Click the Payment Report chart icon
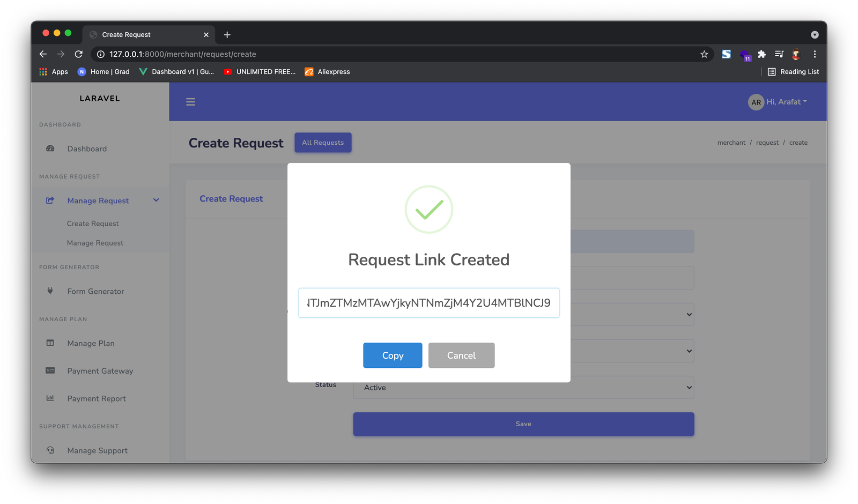The height and width of the screenshot is (504, 858). click(50, 398)
